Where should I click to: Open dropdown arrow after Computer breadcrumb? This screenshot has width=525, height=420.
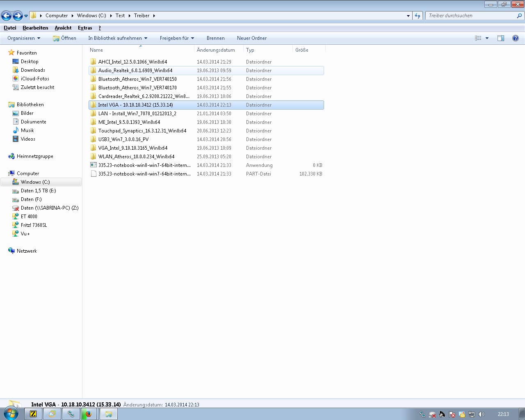click(72, 16)
